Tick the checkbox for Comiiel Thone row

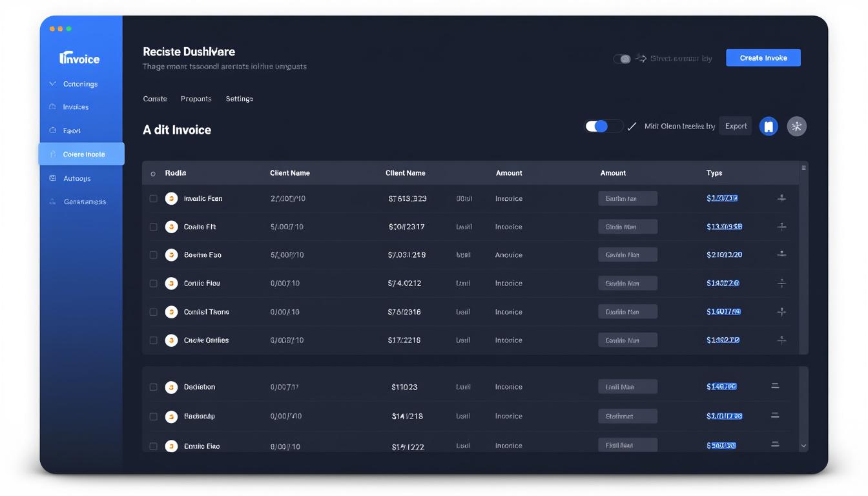coord(153,312)
